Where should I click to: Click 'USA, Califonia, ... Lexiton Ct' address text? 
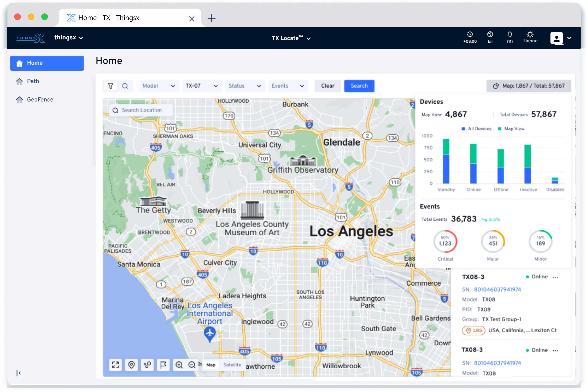coord(522,330)
